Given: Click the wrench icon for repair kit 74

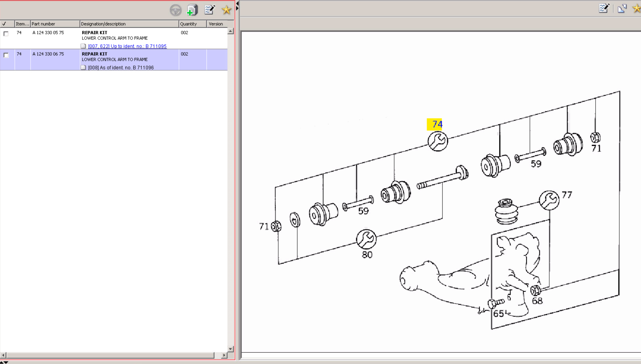Looking at the screenshot, I should pos(437,142).
